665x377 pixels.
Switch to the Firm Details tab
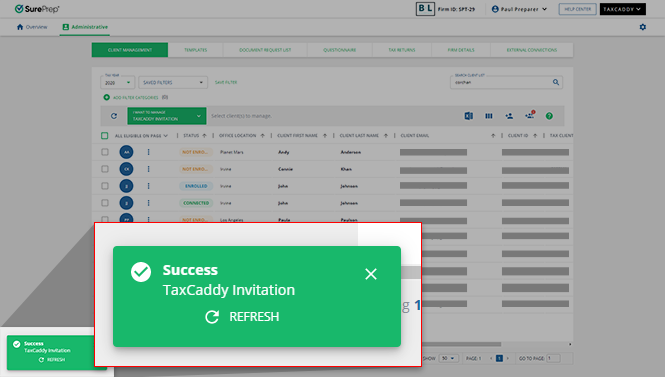tap(461, 50)
